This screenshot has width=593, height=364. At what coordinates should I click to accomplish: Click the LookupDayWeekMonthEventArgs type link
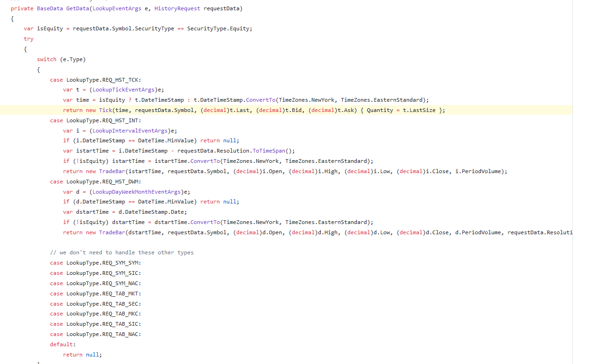click(x=136, y=191)
